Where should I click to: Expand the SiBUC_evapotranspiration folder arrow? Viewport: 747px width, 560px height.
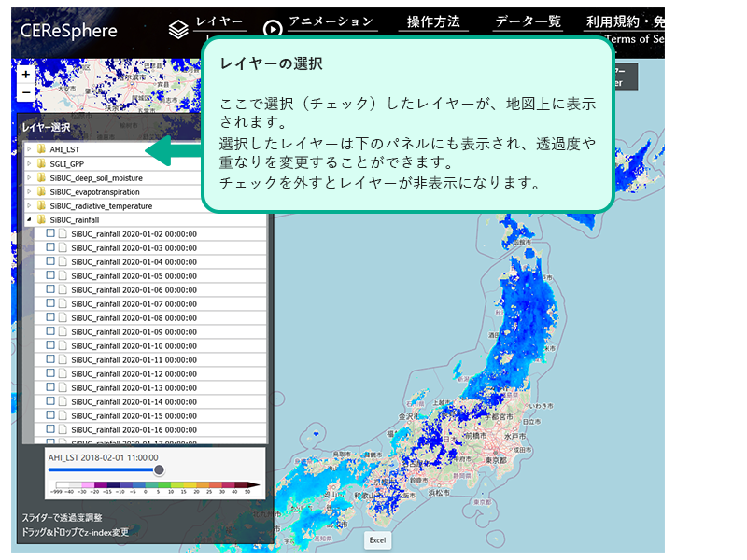coord(29,191)
